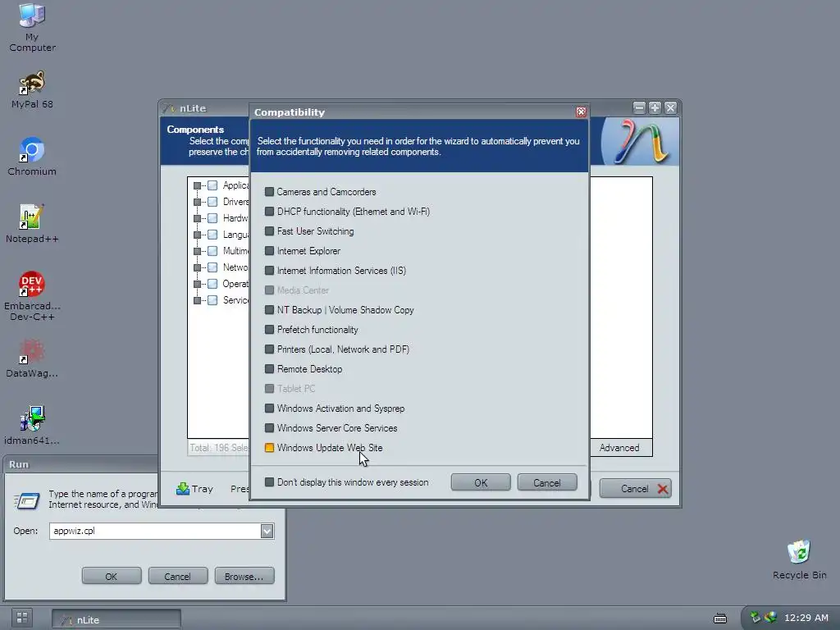Check Fast User Switching option

coord(269,231)
